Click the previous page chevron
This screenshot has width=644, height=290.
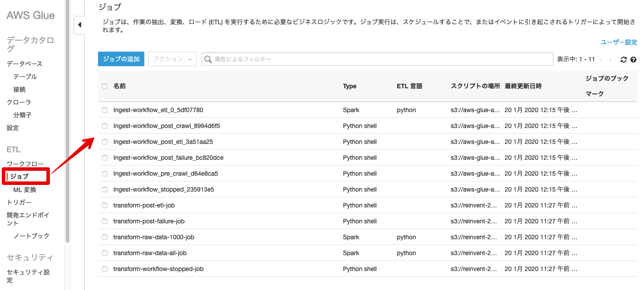[x=601, y=60]
